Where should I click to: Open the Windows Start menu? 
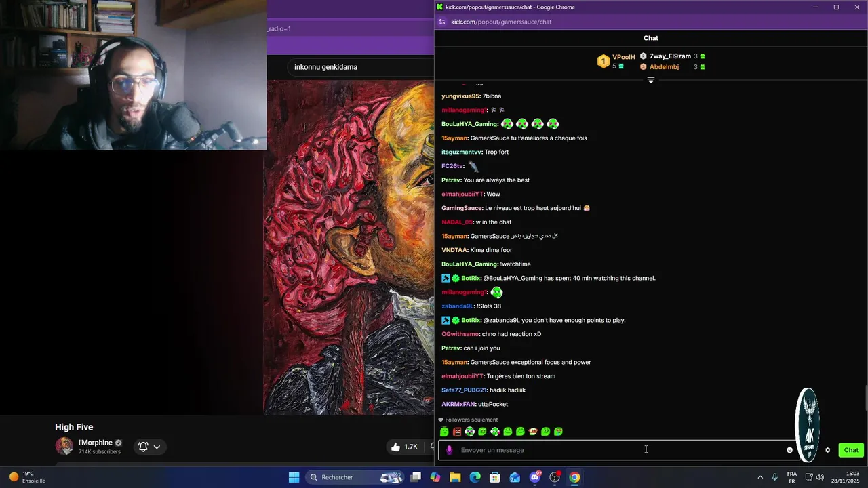[x=294, y=477]
